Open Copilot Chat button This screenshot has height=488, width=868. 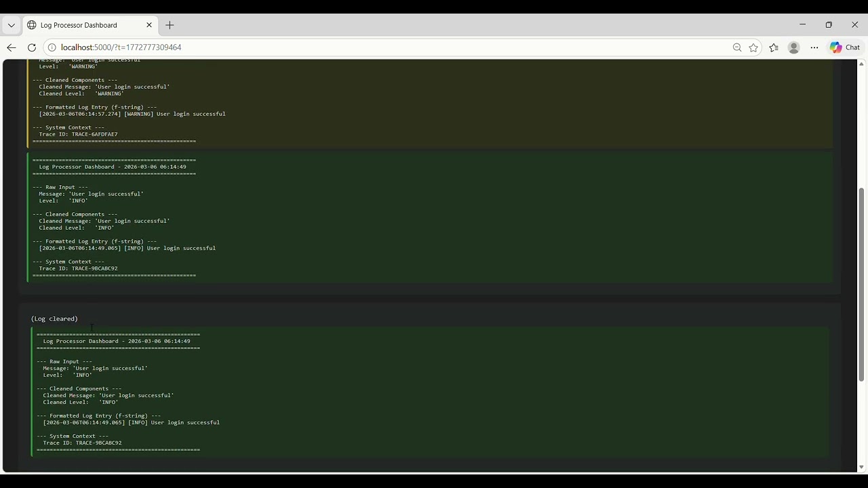pyautogui.click(x=845, y=47)
